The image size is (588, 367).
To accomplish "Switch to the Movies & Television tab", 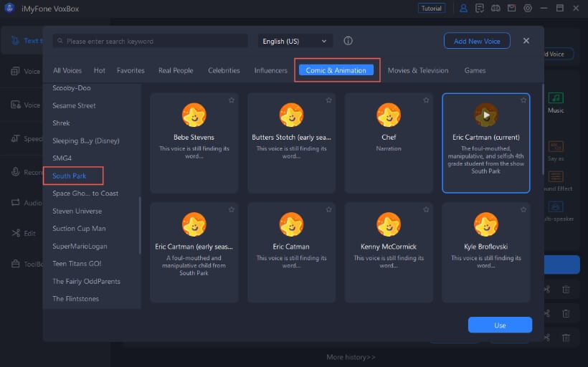I will coord(418,70).
